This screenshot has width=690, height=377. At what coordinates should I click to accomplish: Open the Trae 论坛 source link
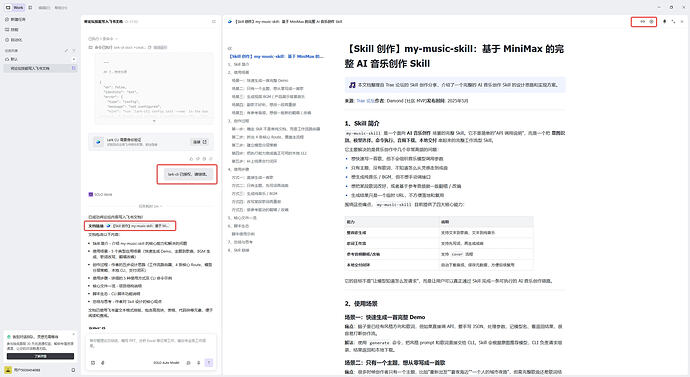click(365, 101)
